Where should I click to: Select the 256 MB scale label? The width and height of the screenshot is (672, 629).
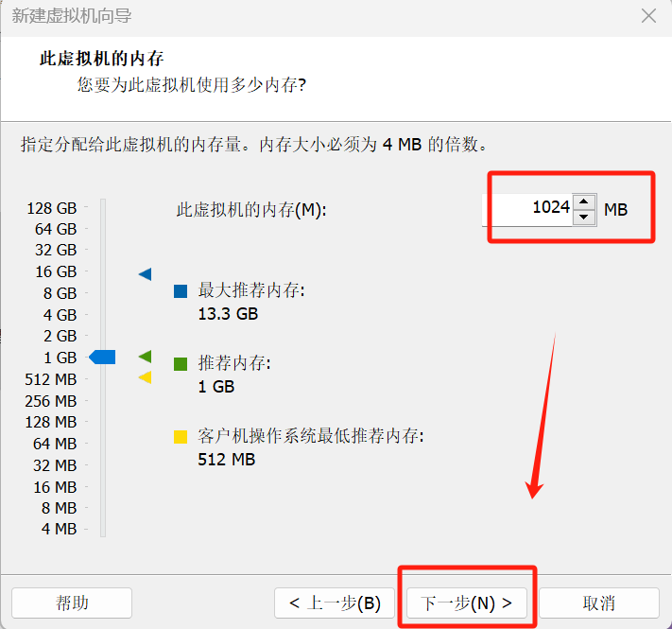[51, 401]
